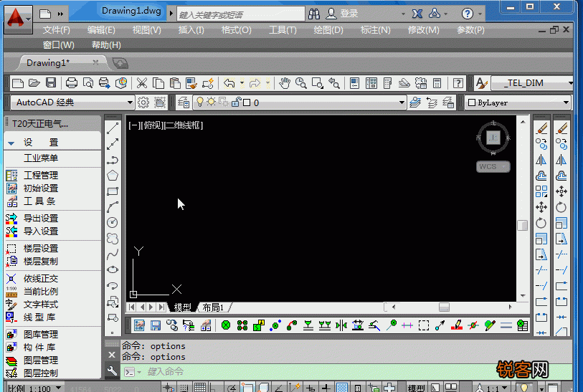Click the vertical scrollbar thumb of drawing area
Image resolution: width=583 pixels, height=392 pixels.
click(x=522, y=226)
